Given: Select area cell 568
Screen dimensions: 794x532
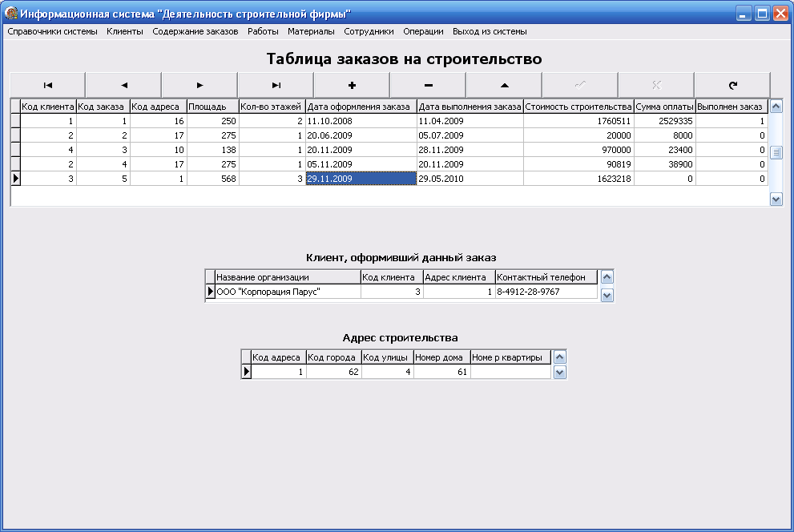Looking at the screenshot, I should point(212,179).
